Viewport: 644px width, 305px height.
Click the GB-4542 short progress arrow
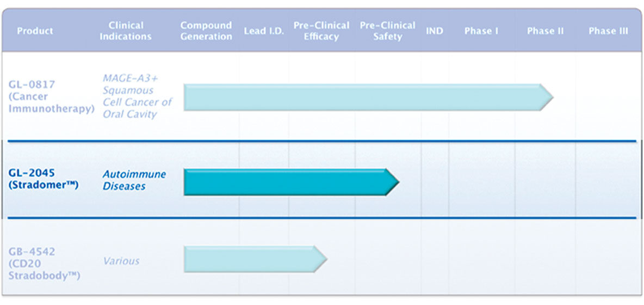(249, 259)
